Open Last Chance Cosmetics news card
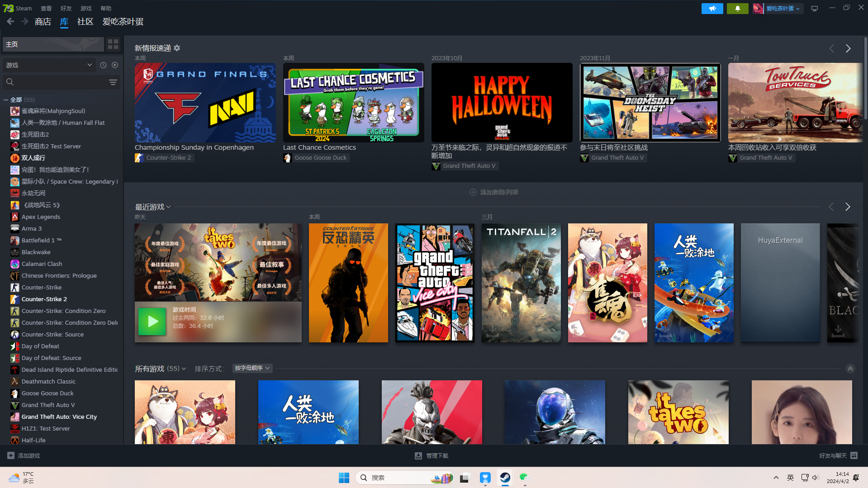This screenshot has height=488, width=868. 353,103
